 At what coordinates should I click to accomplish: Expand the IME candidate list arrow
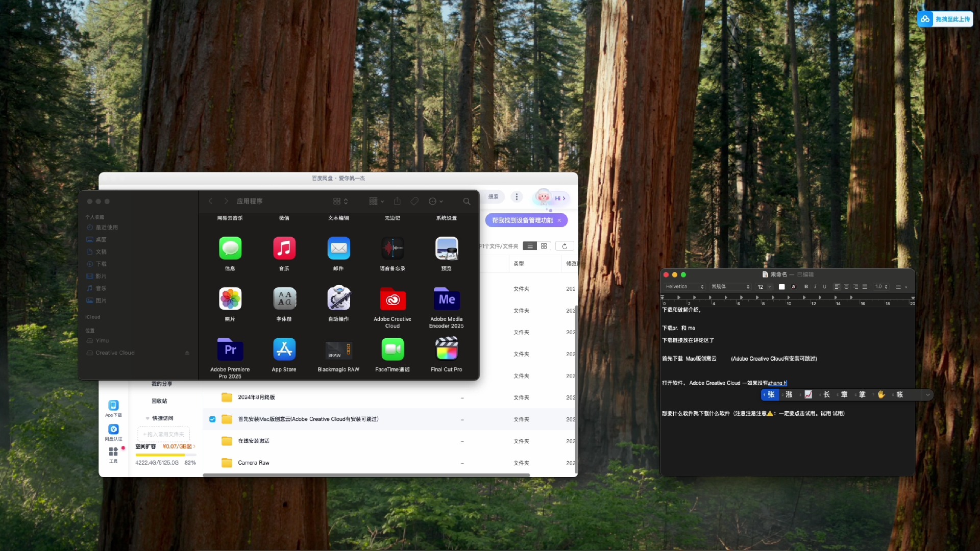927,394
